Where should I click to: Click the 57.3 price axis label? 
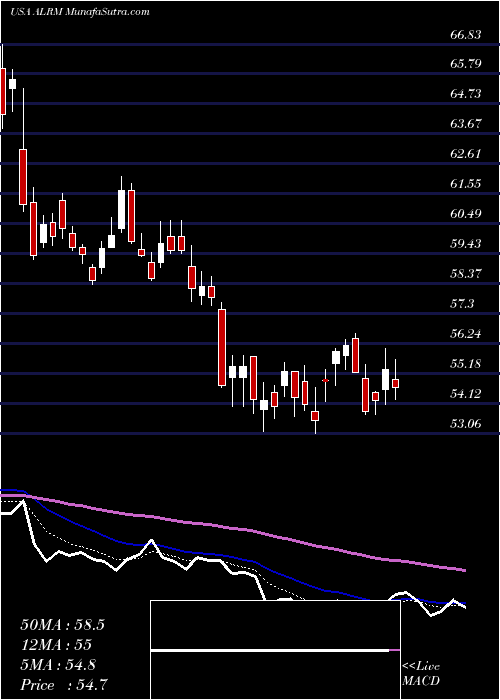(462, 304)
